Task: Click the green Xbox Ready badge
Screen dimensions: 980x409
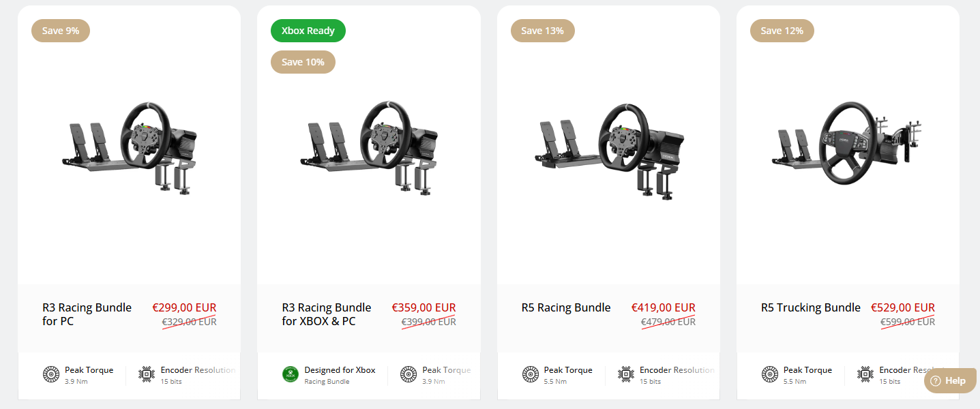Action: tap(308, 31)
